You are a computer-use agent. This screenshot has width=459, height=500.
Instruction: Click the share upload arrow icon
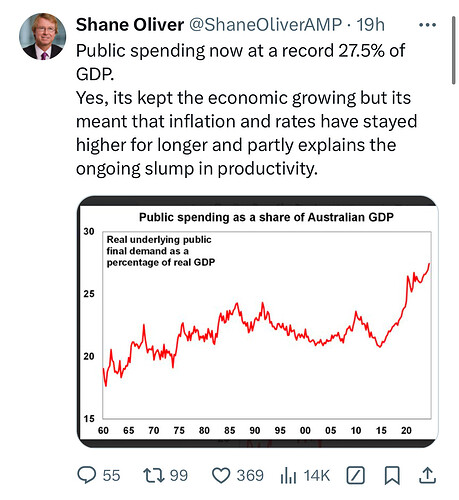click(427, 475)
